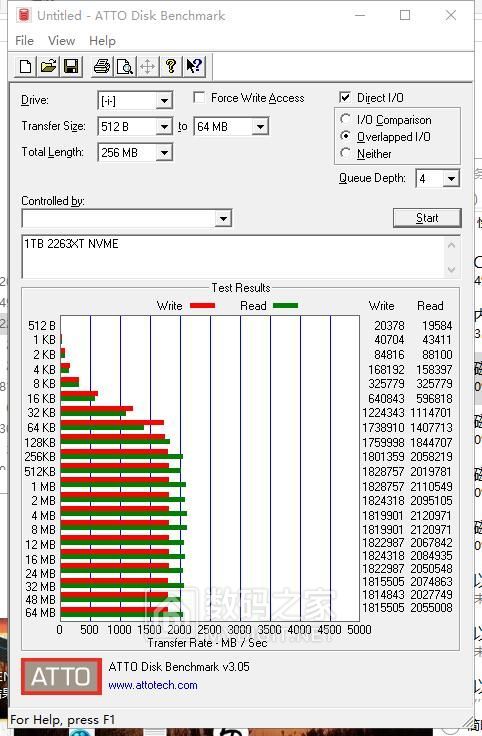Start the benchmark with Start button
This screenshot has width=482, height=736.
(427, 218)
